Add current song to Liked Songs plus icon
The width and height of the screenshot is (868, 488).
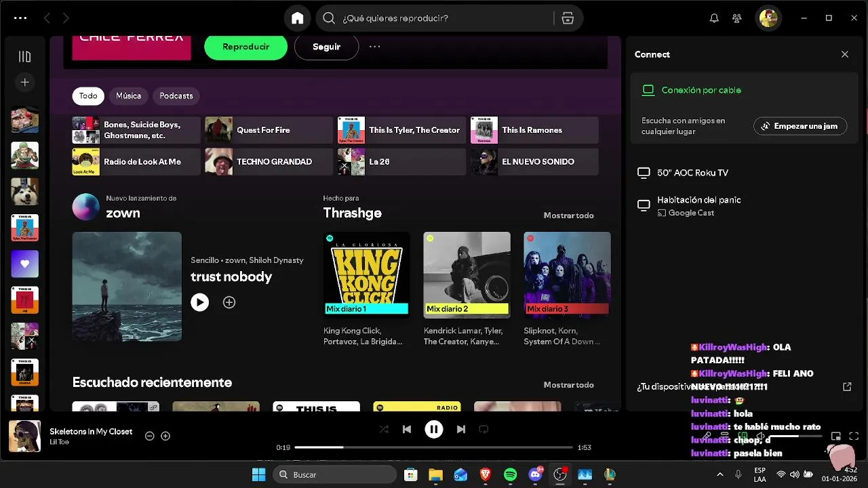pos(165,436)
